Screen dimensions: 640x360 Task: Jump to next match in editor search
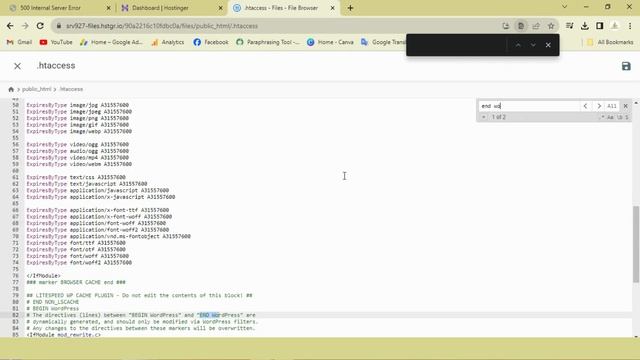[x=599, y=106]
